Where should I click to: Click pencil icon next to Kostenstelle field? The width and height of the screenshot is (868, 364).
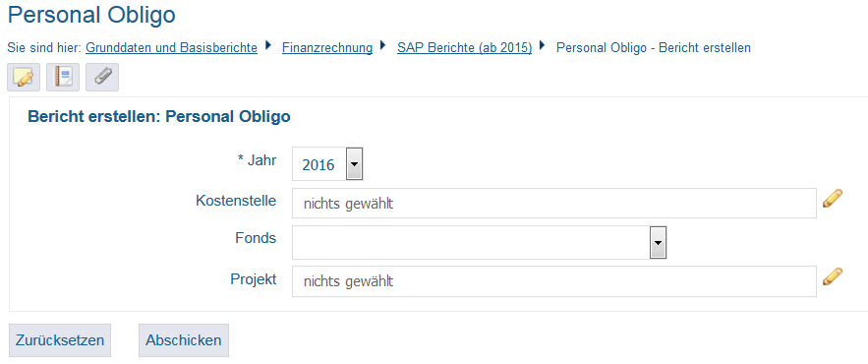click(833, 199)
